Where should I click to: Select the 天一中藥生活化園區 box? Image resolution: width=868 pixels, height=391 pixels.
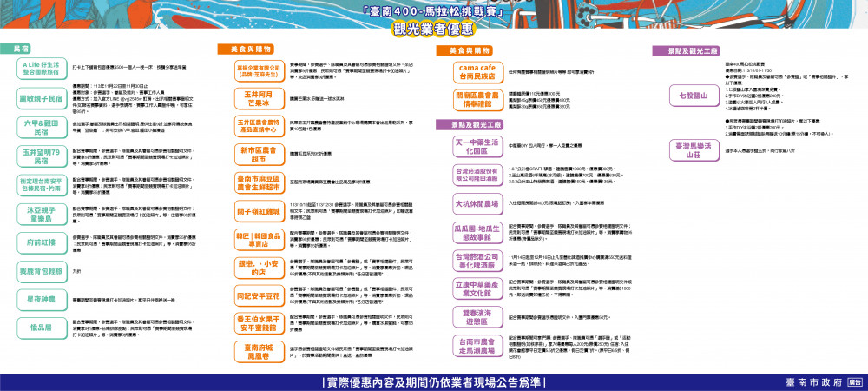tap(477, 146)
